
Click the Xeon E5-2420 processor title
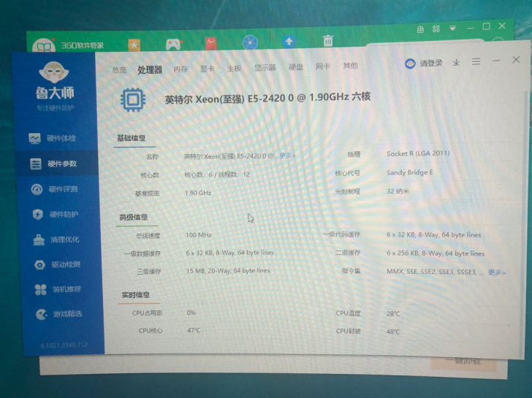267,98
